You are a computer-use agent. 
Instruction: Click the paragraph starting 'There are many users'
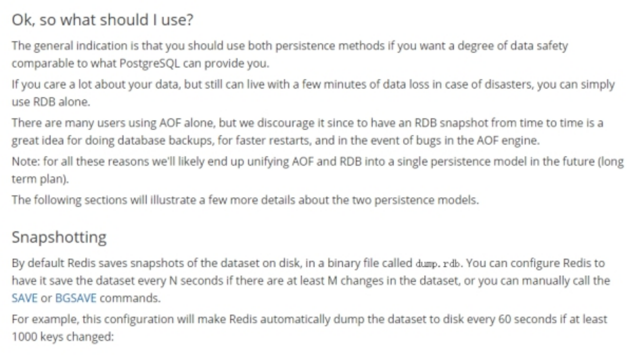(307, 132)
